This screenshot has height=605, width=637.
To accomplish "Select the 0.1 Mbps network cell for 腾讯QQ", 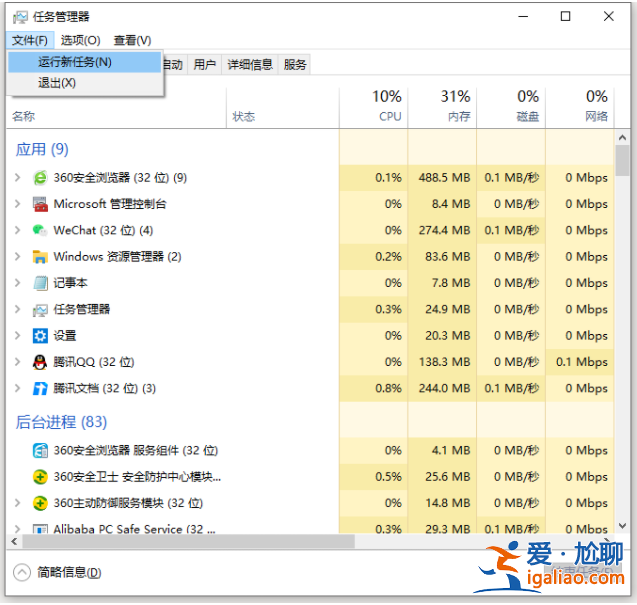I will pos(579,362).
